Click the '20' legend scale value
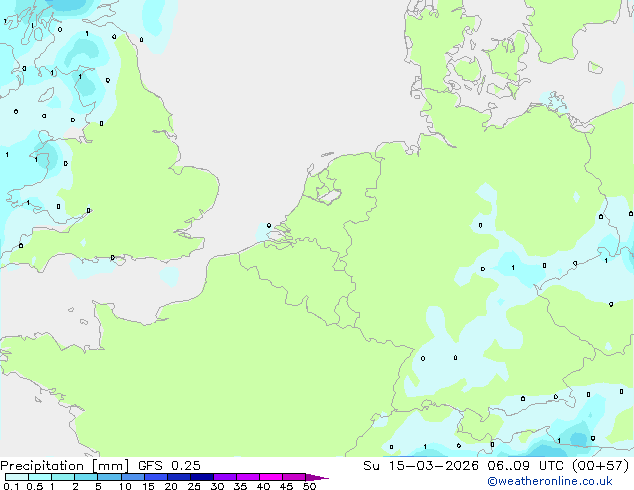634x490 pixels. (171, 486)
